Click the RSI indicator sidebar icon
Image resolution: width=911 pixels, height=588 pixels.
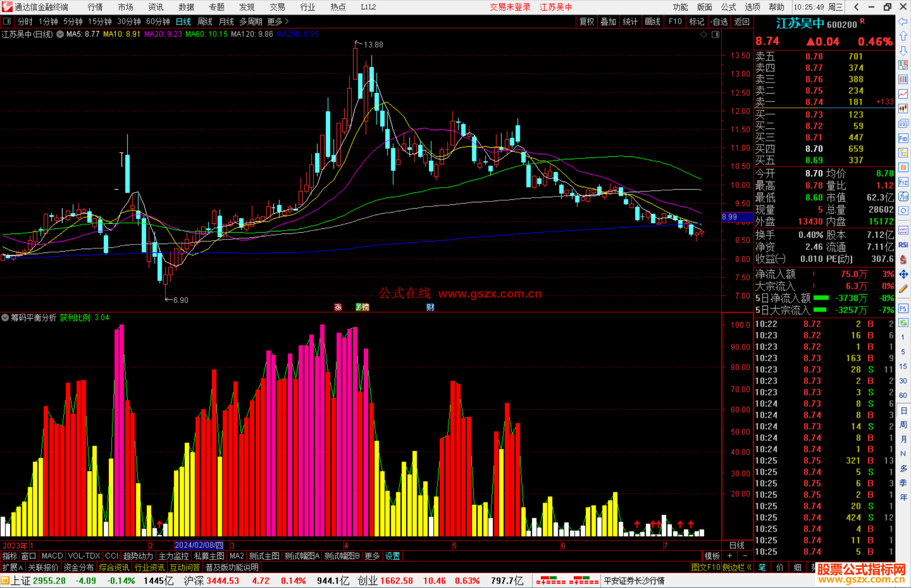[903, 245]
